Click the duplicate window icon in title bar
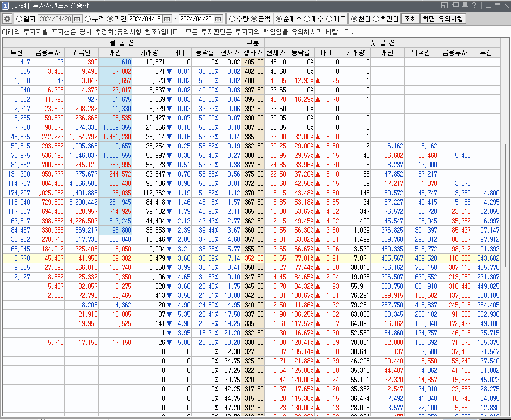The image size is (511, 420). (x=454, y=6)
